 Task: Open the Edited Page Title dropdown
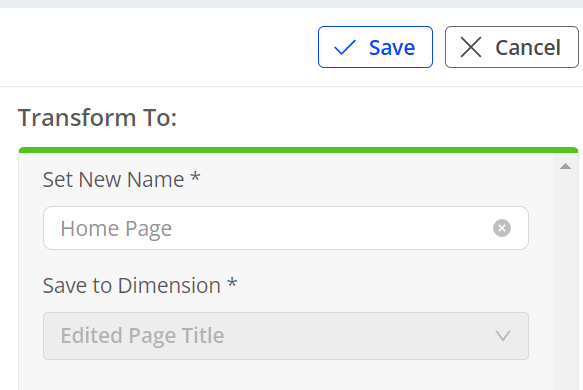click(x=286, y=336)
